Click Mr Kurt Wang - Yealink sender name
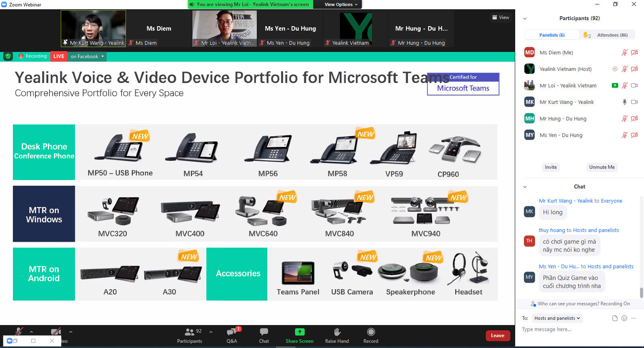 pyautogui.click(x=566, y=201)
